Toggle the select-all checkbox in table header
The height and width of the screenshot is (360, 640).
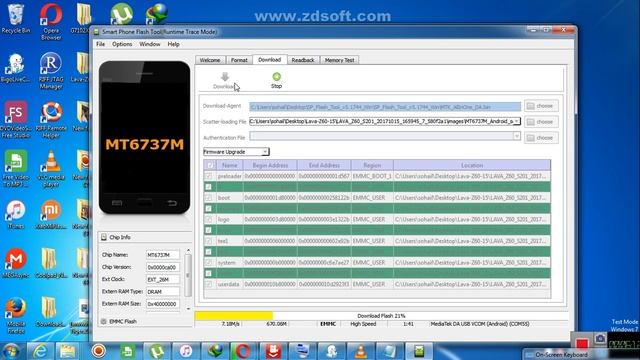point(210,165)
